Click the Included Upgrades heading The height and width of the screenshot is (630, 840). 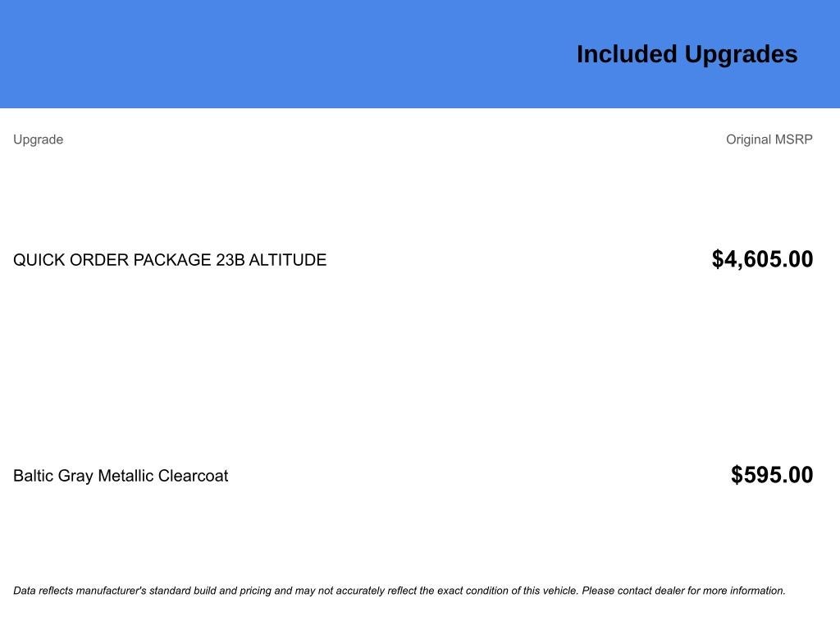(x=687, y=55)
